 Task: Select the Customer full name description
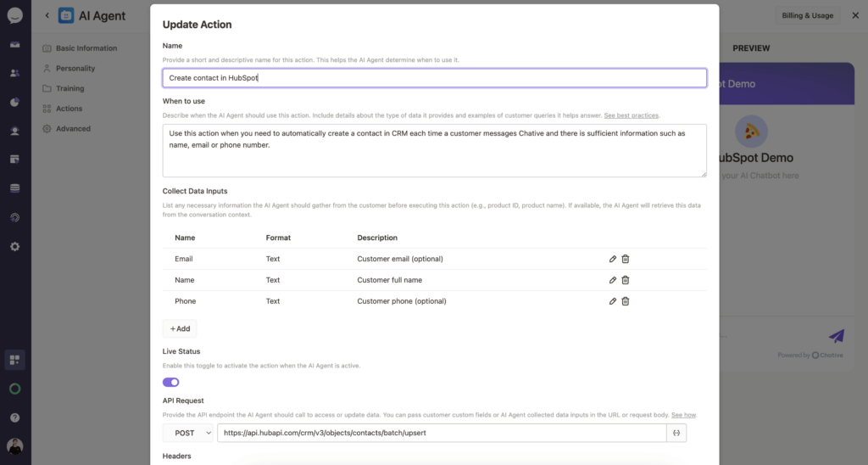point(390,280)
